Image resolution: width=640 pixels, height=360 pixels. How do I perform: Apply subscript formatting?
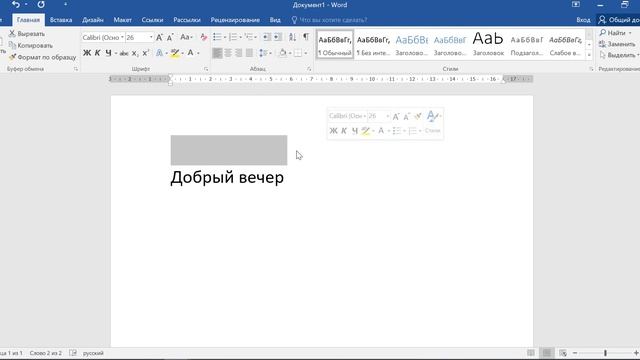(x=135, y=53)
